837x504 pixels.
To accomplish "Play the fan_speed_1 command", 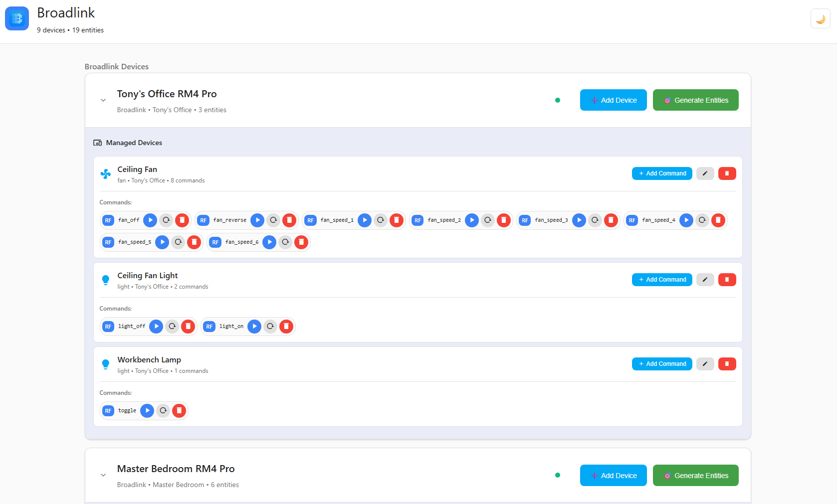I will 365,220.
